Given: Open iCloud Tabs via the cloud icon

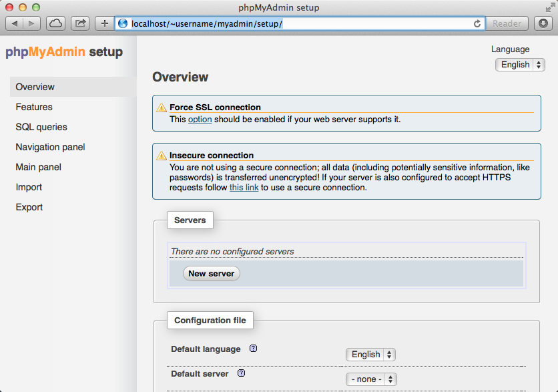Looking at the screenshot, I should pos(55,22).
